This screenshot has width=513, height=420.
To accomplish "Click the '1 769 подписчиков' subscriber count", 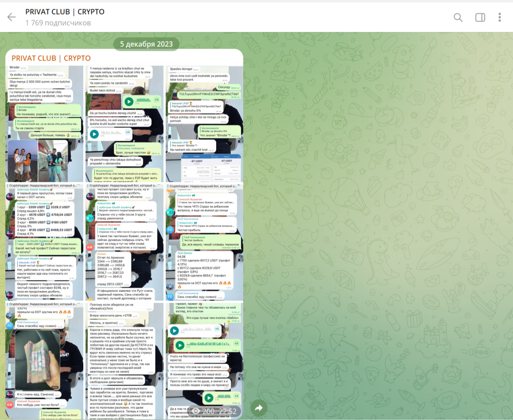I will pos(58,23).
